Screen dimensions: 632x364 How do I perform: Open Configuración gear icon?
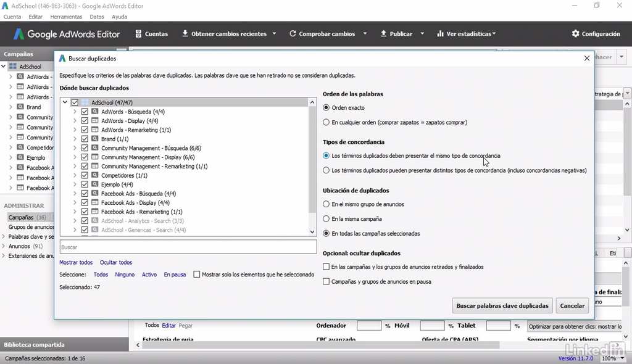pyautogui.click(x=576, y=33)
